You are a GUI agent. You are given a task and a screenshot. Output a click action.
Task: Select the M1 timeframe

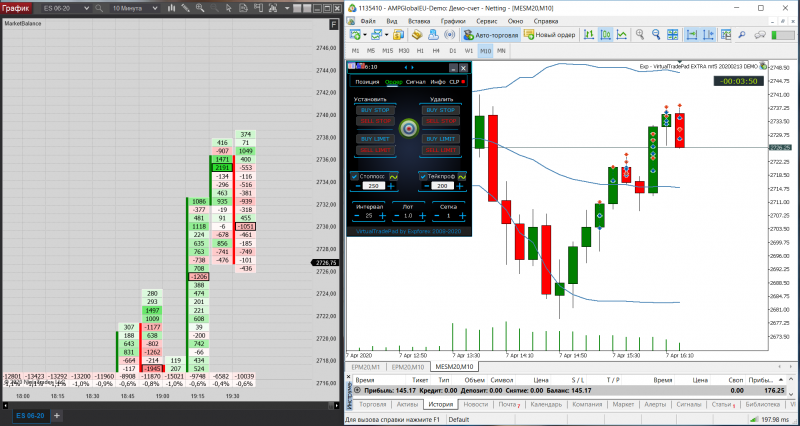tap(356, 51)
